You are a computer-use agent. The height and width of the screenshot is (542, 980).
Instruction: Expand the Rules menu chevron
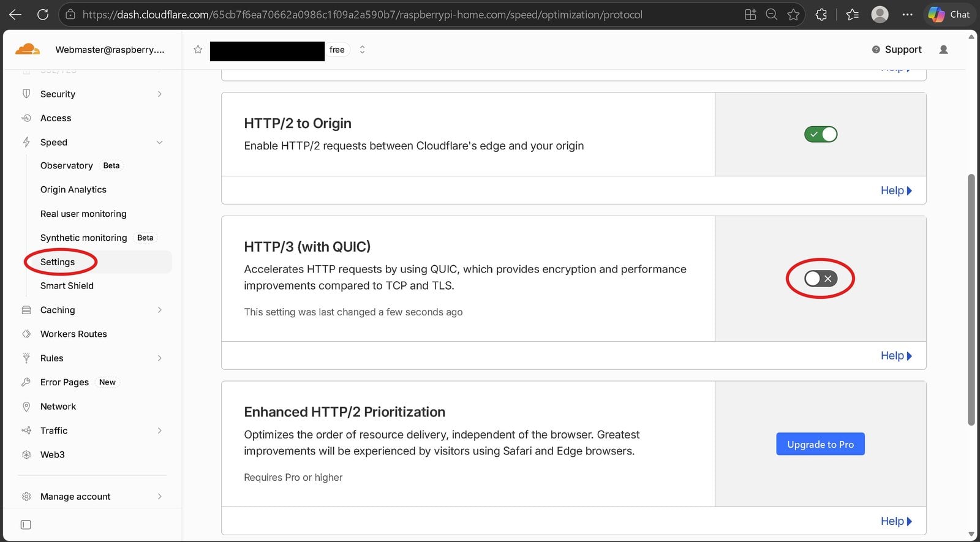click(160, 358)
